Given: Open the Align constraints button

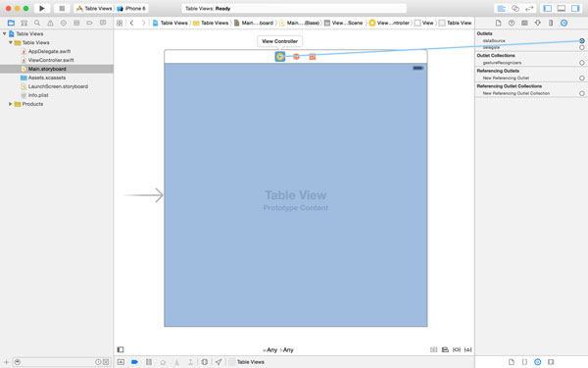Looking at the screenshot, I should [x=445, y=349].
